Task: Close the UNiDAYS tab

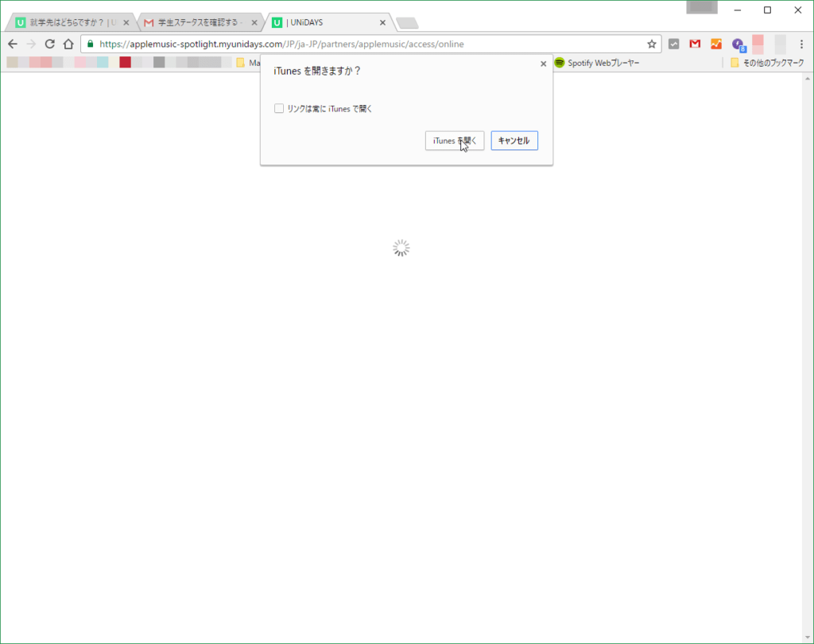Action: click(x=382, y=22)
